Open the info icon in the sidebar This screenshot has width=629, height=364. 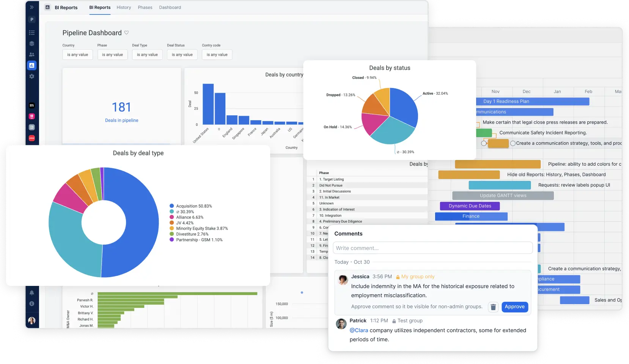coord(32,304)
